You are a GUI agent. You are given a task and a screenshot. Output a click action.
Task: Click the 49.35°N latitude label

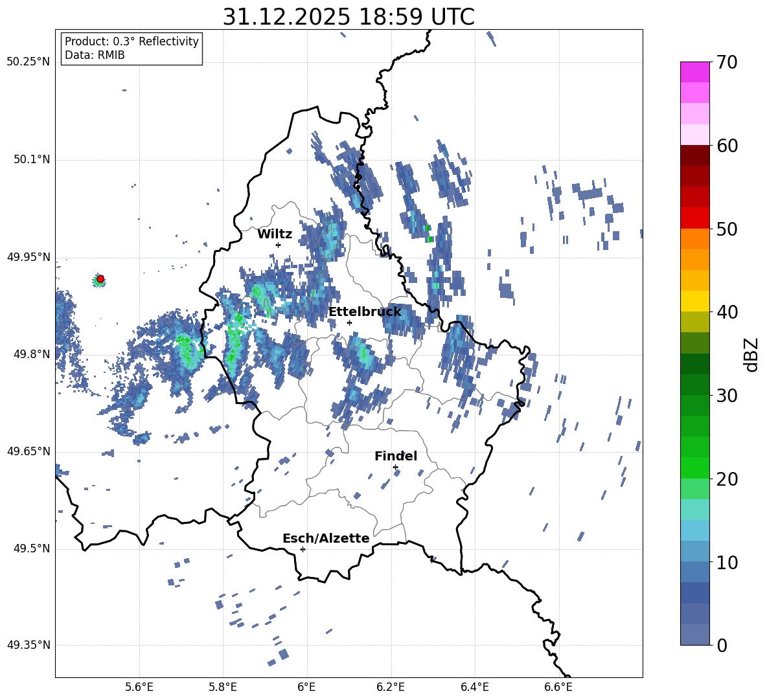click(29, 645)
